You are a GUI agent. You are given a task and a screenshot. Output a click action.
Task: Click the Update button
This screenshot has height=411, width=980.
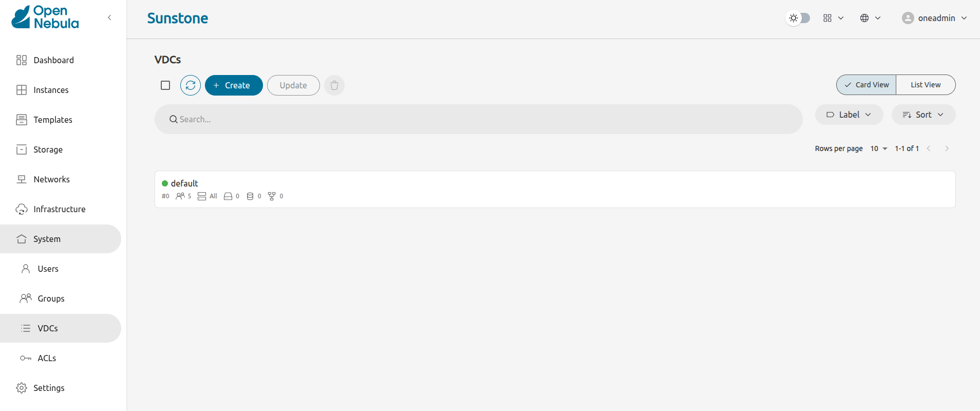[x=293, y=85]
